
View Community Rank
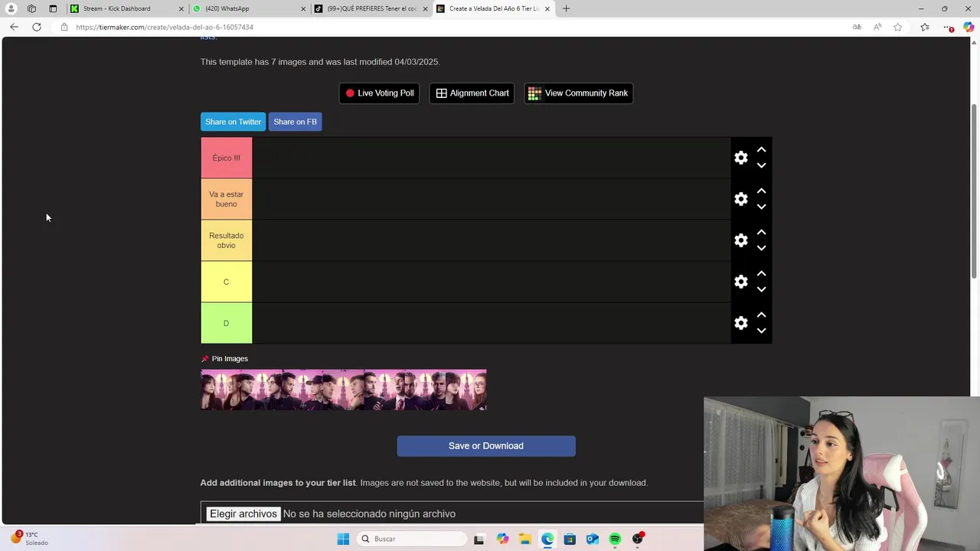pos(578,93)
